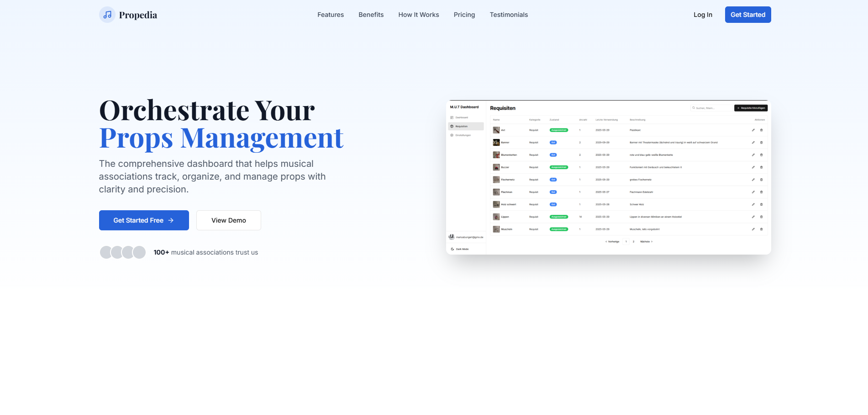The width and height of the screenshot is (868, 415).
Task: Toggle Dark Mode in the preview sidebar
Action: tap(460, 249)
